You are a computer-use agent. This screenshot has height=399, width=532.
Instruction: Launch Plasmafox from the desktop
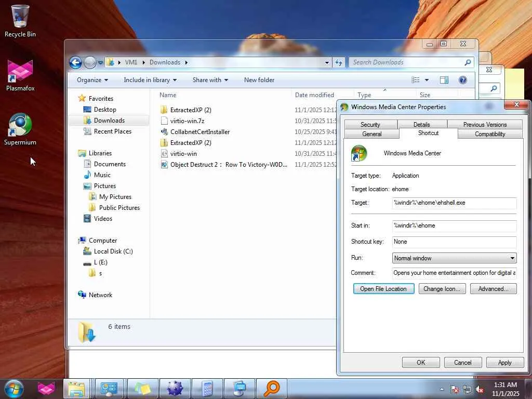[x=20, y=75]
